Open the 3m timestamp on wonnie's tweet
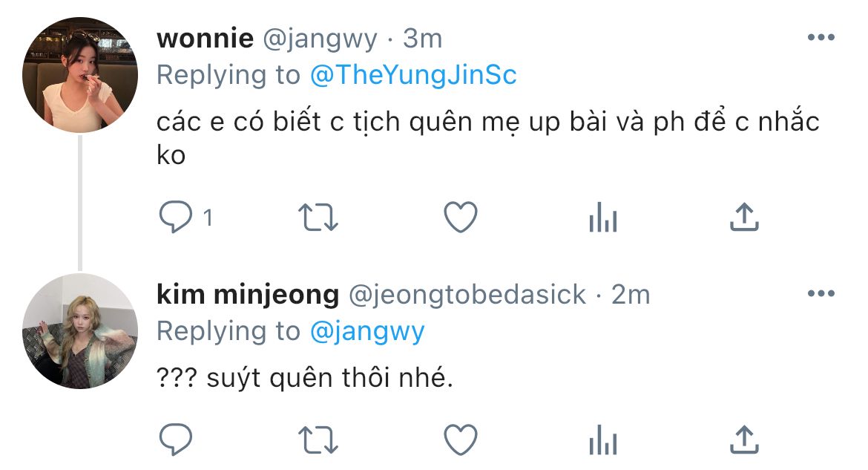868x470 pixels. (x=422, y=39)
